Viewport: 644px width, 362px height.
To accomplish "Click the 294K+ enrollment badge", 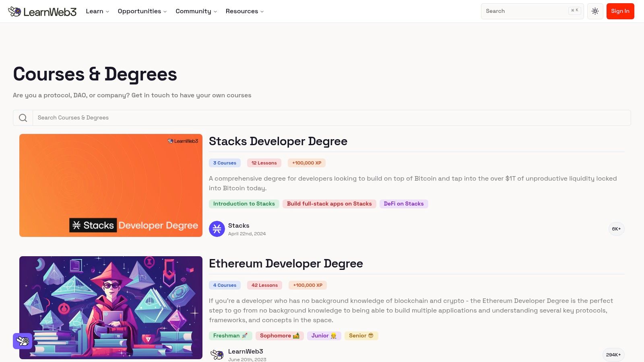I will click(x=613, y=355).
